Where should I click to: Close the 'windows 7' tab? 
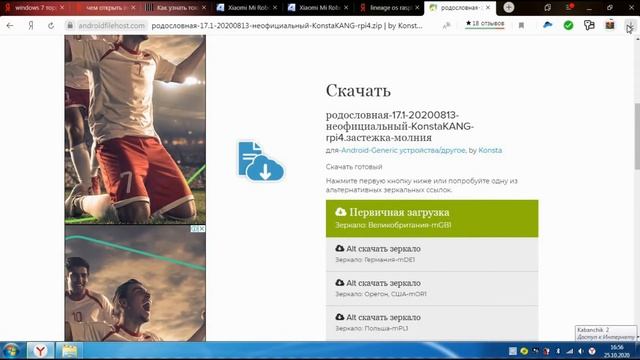62,7
